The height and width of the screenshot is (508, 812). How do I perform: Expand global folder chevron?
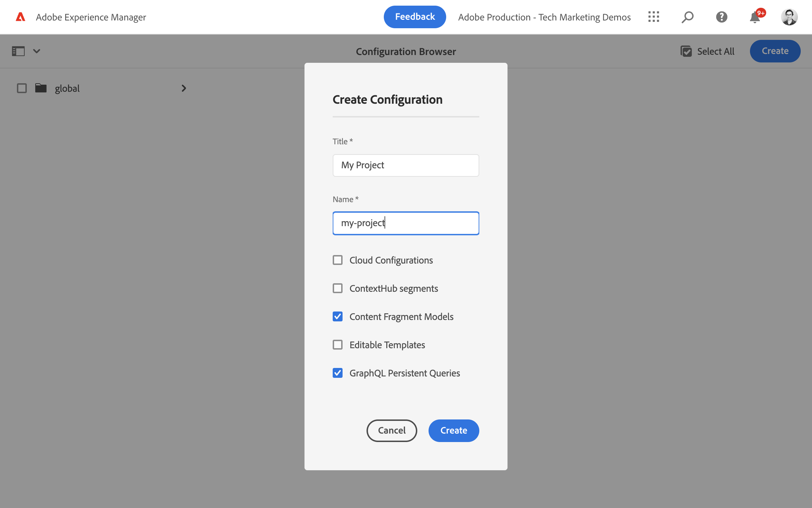(x=184, y=88)
